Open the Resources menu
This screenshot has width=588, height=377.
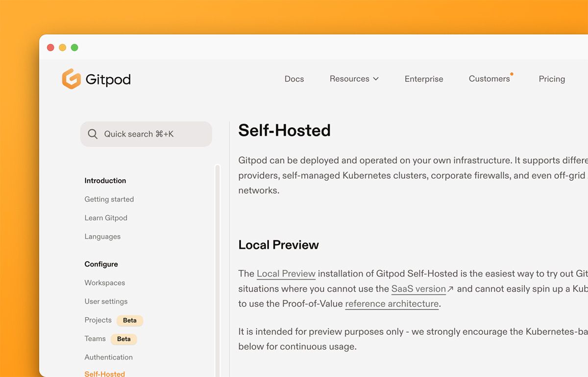(x=354, y=79)
